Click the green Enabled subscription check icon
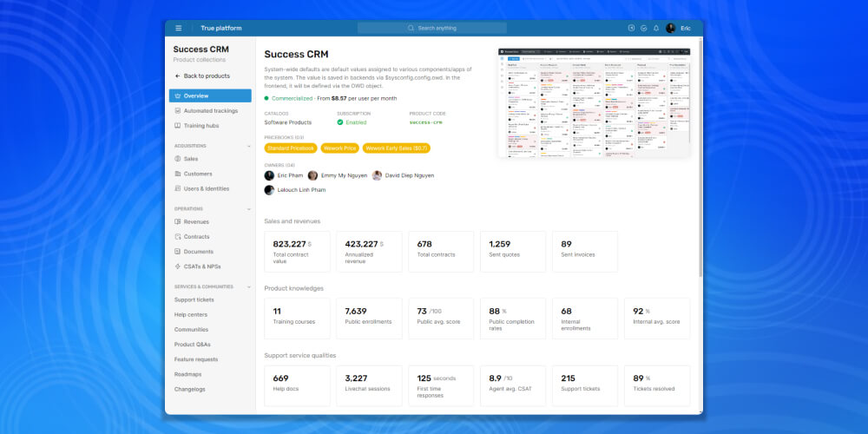The width and height of the screenshot is (868, 434). [340, 122]
